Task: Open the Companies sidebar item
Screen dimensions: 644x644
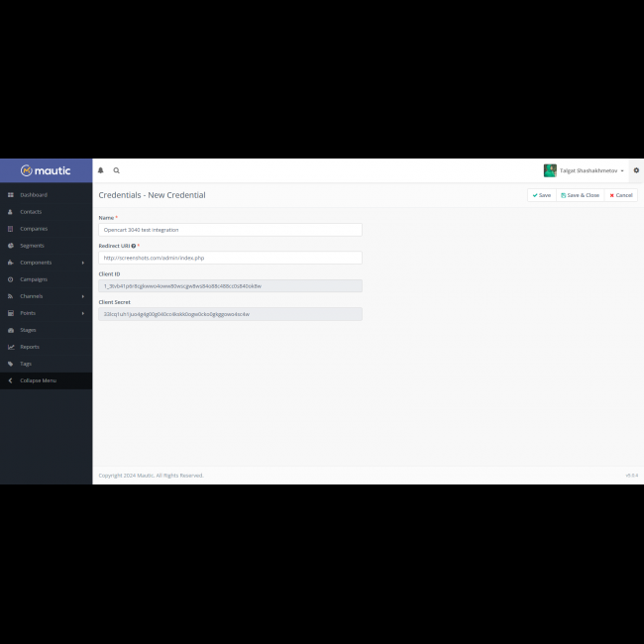Action: pos(34,229)
